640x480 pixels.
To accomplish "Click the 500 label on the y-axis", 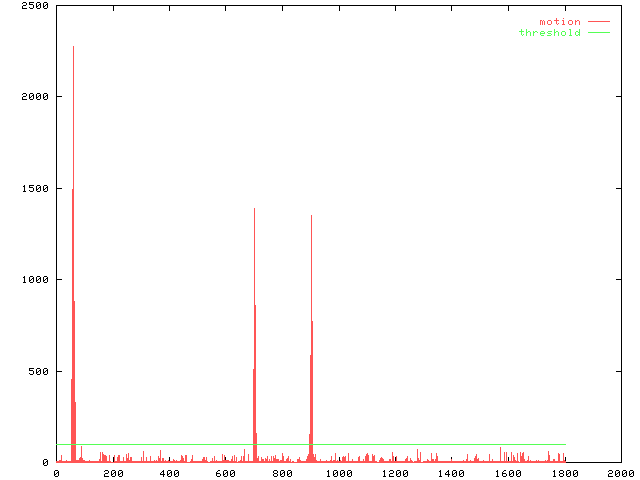I will 38,372.
